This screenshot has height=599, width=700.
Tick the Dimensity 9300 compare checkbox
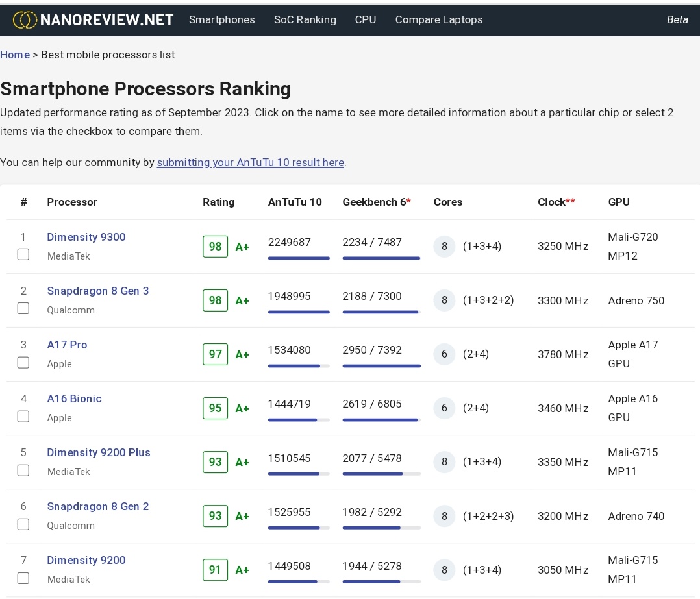[23, 254]
